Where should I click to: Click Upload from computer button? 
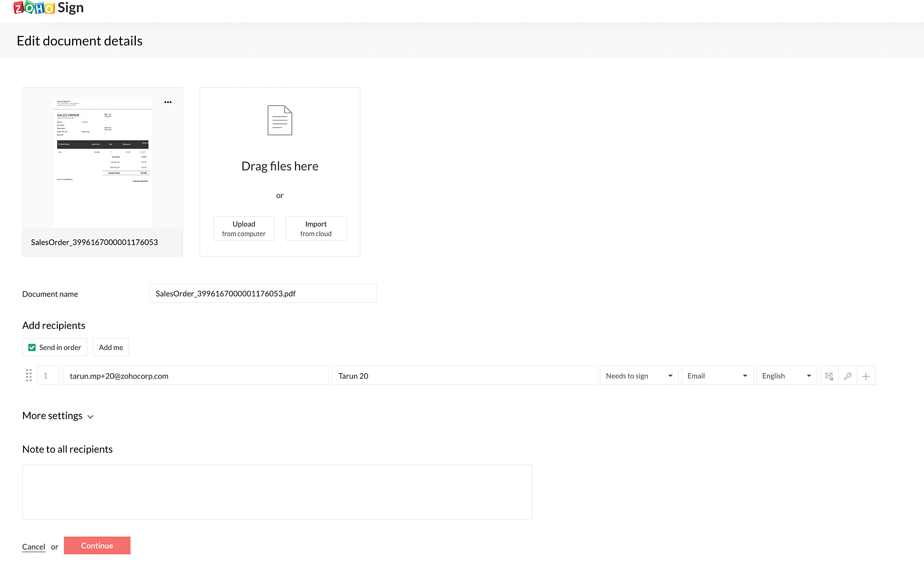click(244, 229)
